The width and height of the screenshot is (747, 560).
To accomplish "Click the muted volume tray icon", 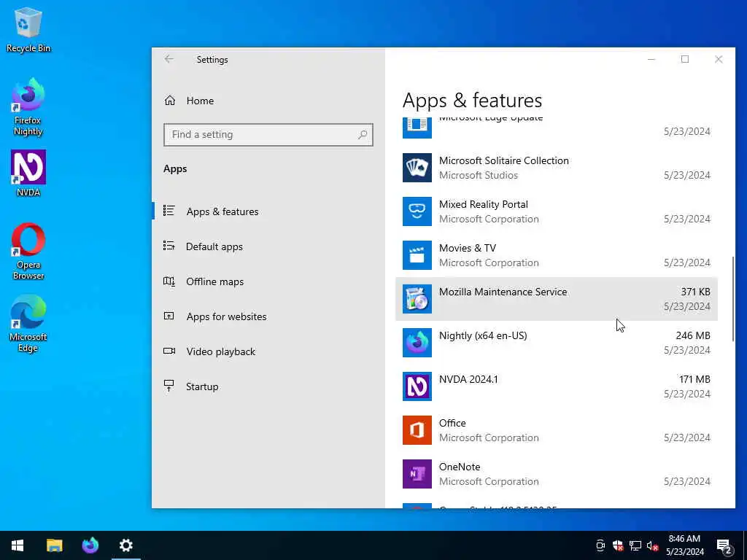I will click(x=652, y=546).
